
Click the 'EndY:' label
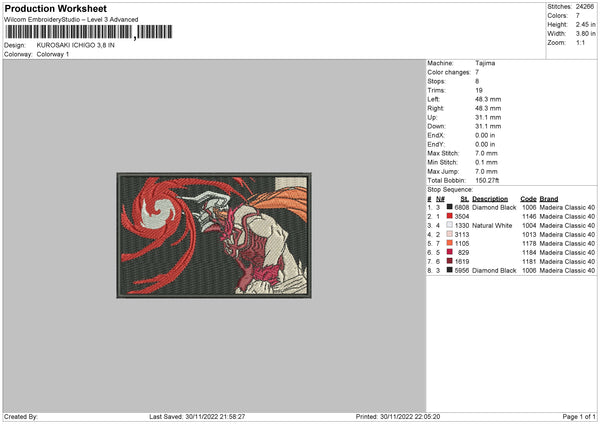[436, 144]
